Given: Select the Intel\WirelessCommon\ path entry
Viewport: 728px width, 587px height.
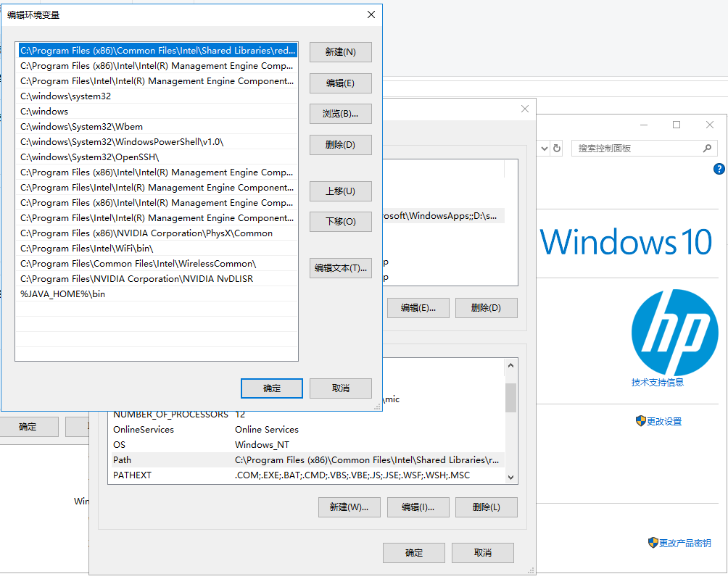Looking at the screenshot, I should [x=157, y=264].
